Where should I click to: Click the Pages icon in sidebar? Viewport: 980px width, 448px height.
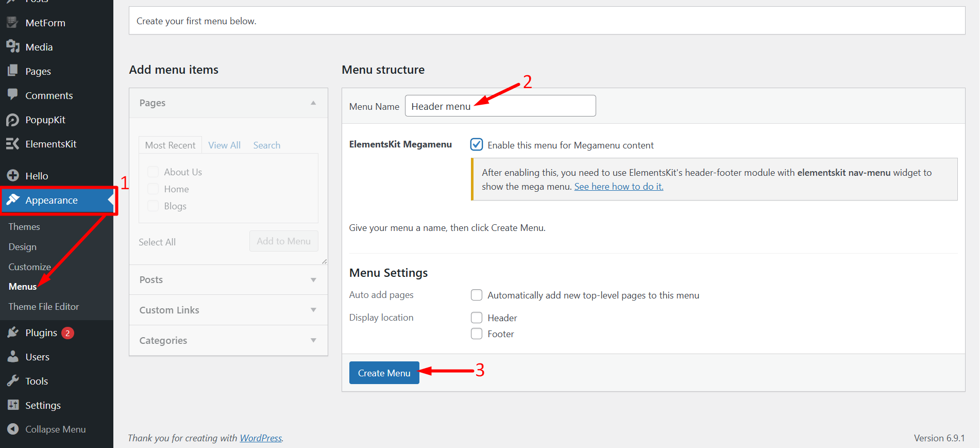pyautogui.click(x=13, y=71)
